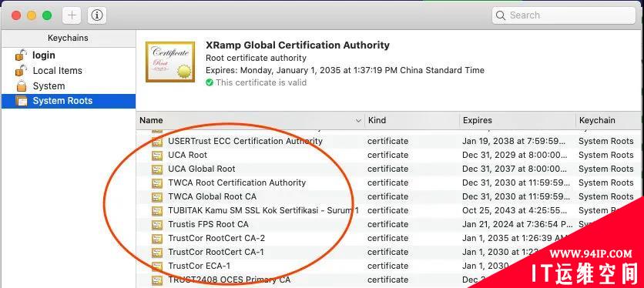Click the Dec 31, 2037 expiry cell
The image size is (644, 288).
(515, 169)
